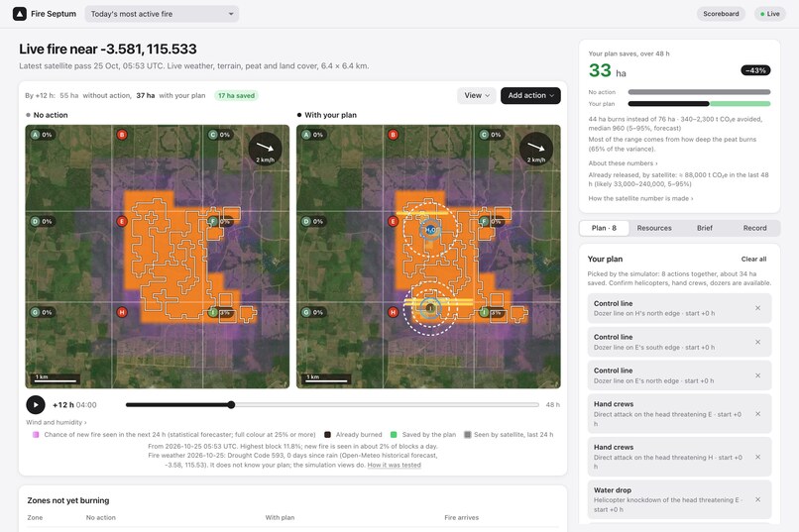The width and height of the screenshot is (799, 532).
Task: Click the purple new-fire chance legend swatch
Action: pos(35,435)
